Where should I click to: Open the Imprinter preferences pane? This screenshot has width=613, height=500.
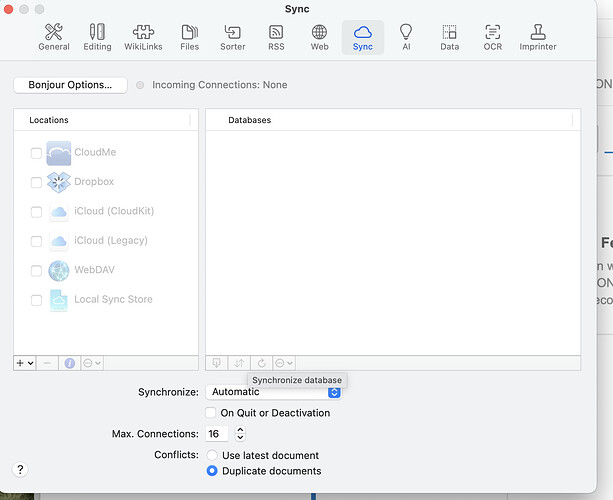point(538,37)
